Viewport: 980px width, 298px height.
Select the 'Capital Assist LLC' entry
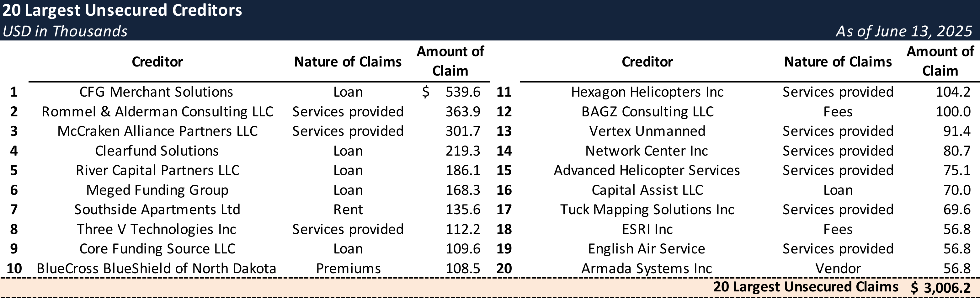[647, 190]
